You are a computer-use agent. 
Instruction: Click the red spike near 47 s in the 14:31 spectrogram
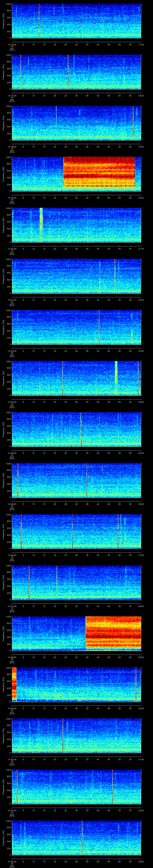112,786
